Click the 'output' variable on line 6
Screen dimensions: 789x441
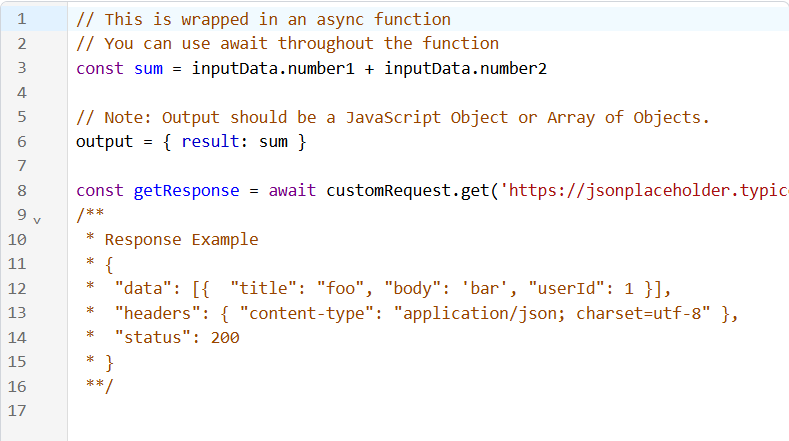[105, 142]
